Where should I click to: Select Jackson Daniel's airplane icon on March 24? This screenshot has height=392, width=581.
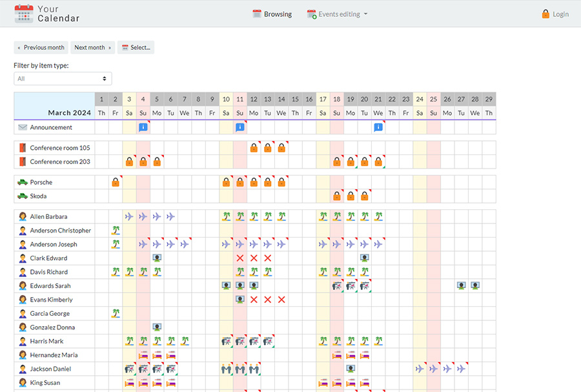(x=420, y=369)
